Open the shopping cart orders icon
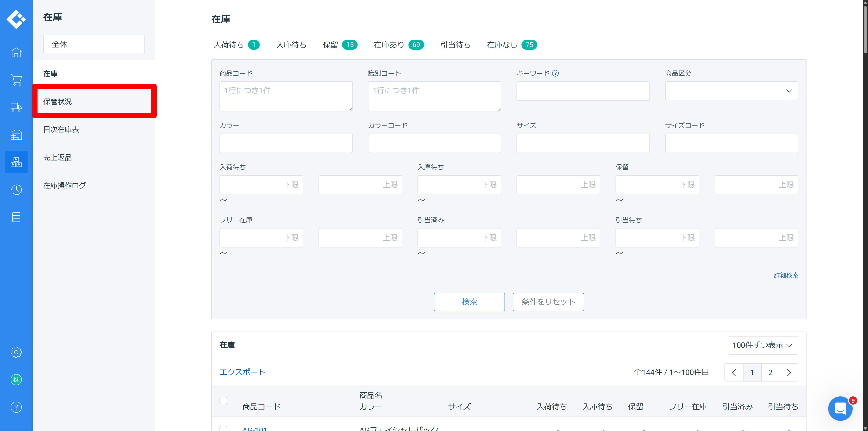 pos(16,80)
